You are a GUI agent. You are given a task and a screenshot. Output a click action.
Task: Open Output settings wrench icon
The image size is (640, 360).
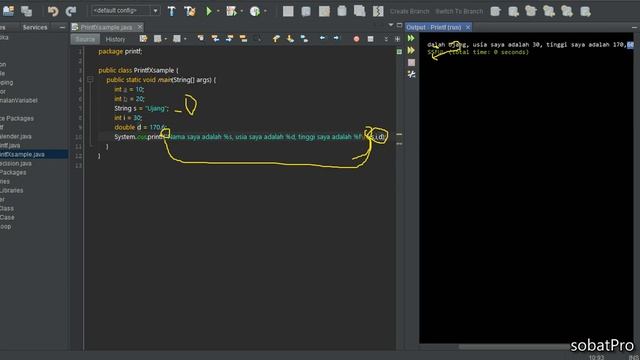pos(411,74)
